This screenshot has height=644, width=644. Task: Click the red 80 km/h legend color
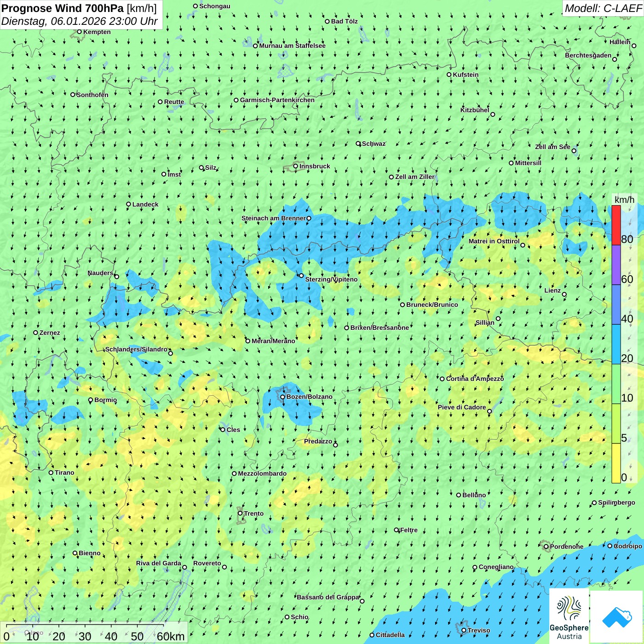click(x=616, y=225)
